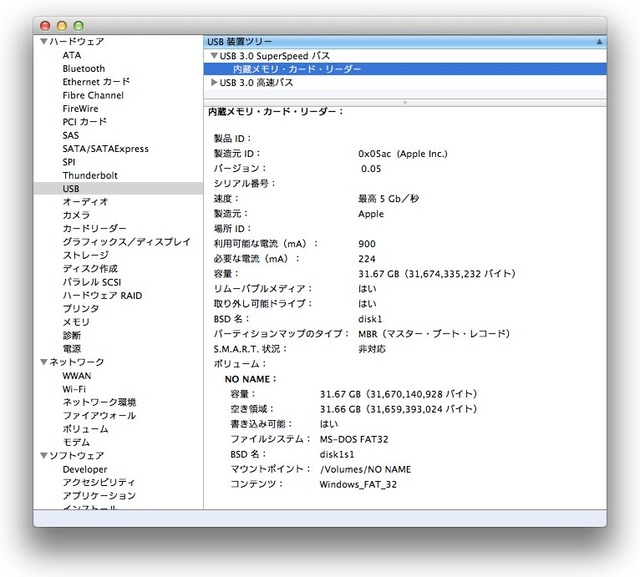Select the highlighted USB sidebar entry
Image resolution: width=640 pixels, height=577 pixels.
tap(118, 189)
